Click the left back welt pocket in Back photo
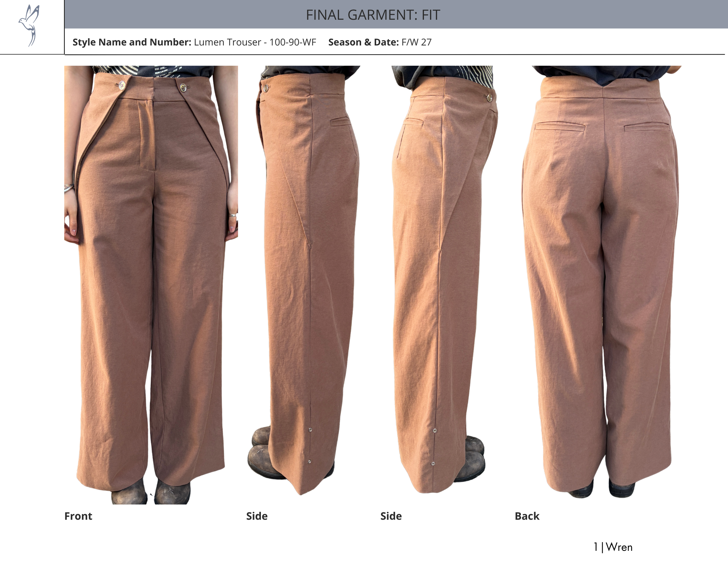The image size is (728, 563). 560,127
